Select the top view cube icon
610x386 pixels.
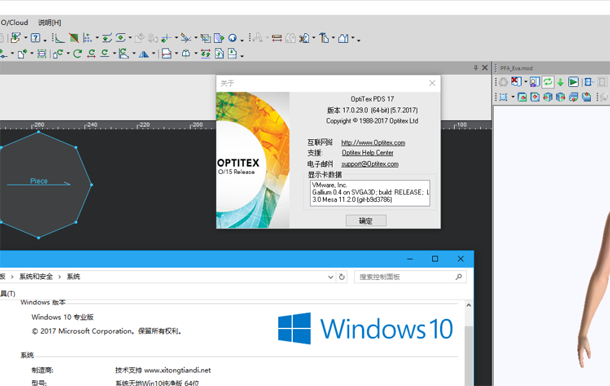click(586, 97)
